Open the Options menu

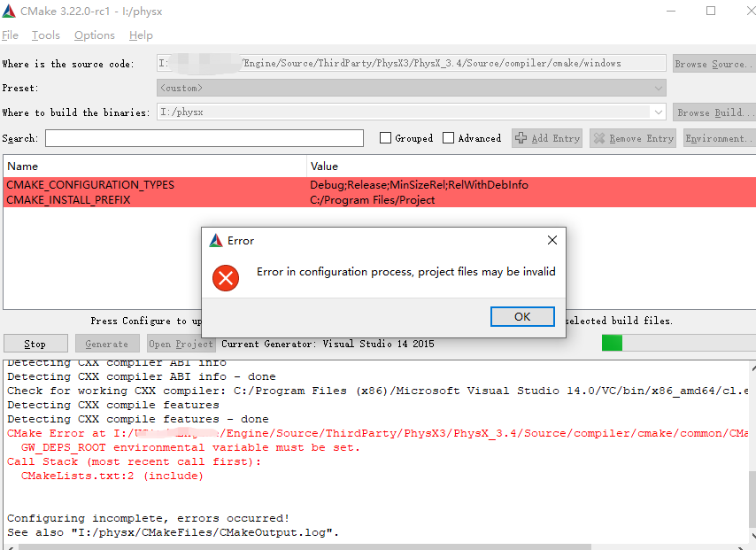(x=95, y=35)
